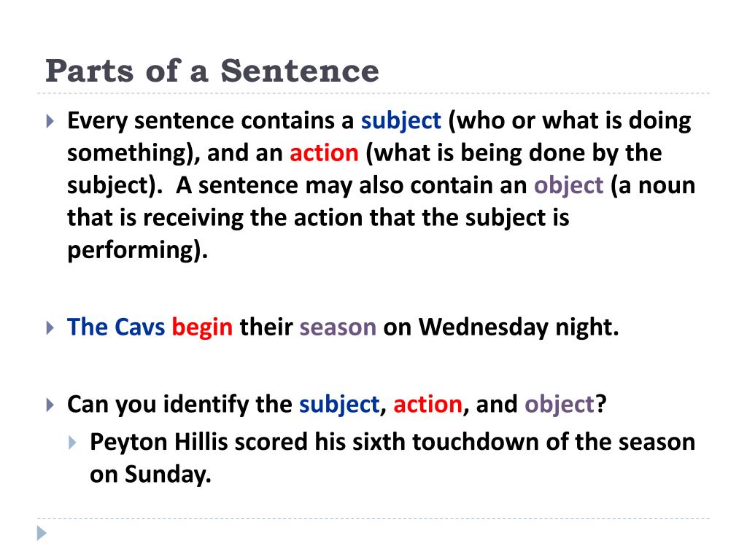Click the large triangle icon at slide bottom-left

click(42, 533)
